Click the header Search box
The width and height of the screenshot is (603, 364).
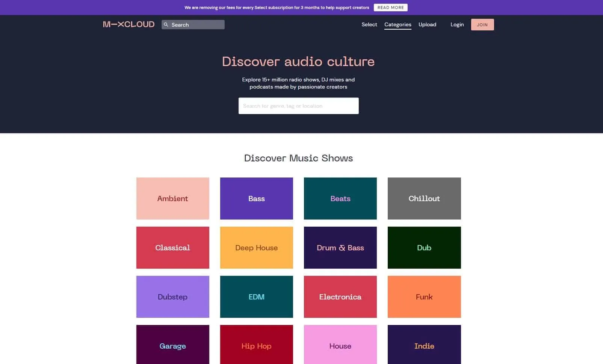click(195, 24)
